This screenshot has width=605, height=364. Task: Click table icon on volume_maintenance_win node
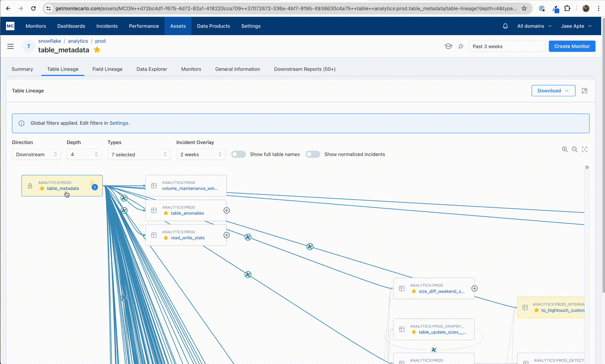coord(154,186)
